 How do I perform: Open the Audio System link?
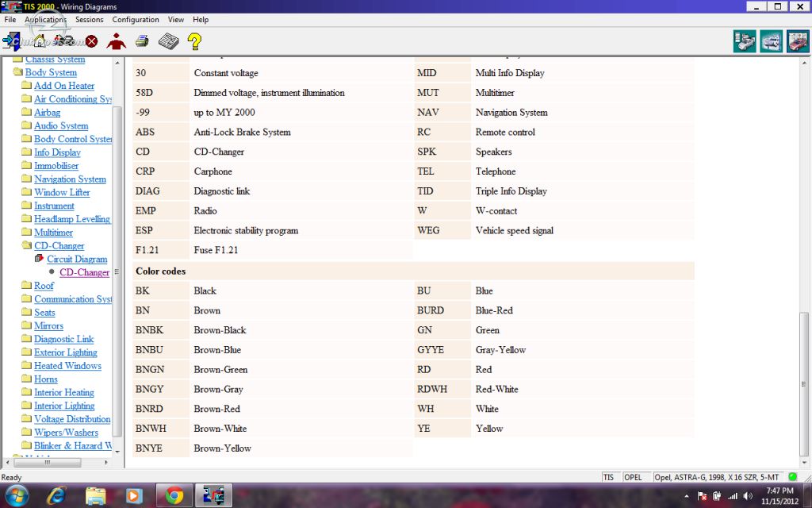point(61,125)
